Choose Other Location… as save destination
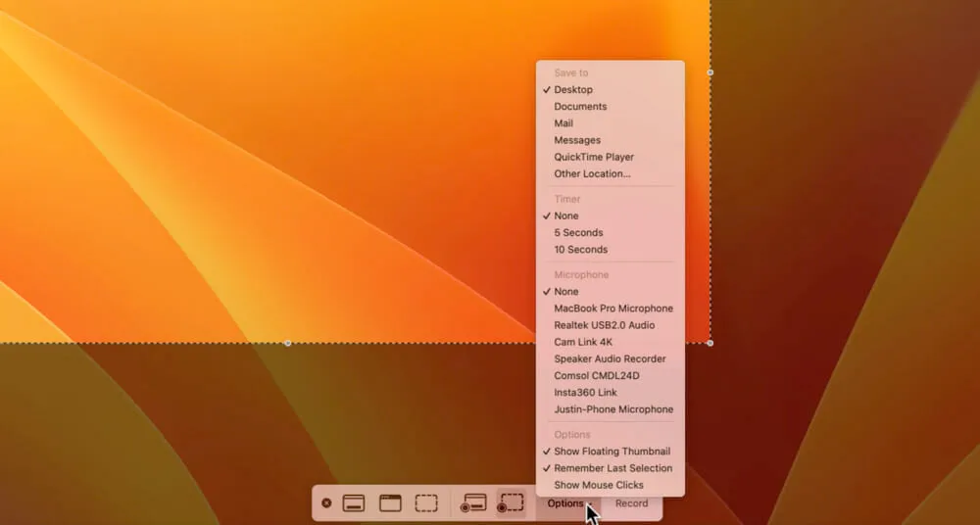 pos(592,173)
